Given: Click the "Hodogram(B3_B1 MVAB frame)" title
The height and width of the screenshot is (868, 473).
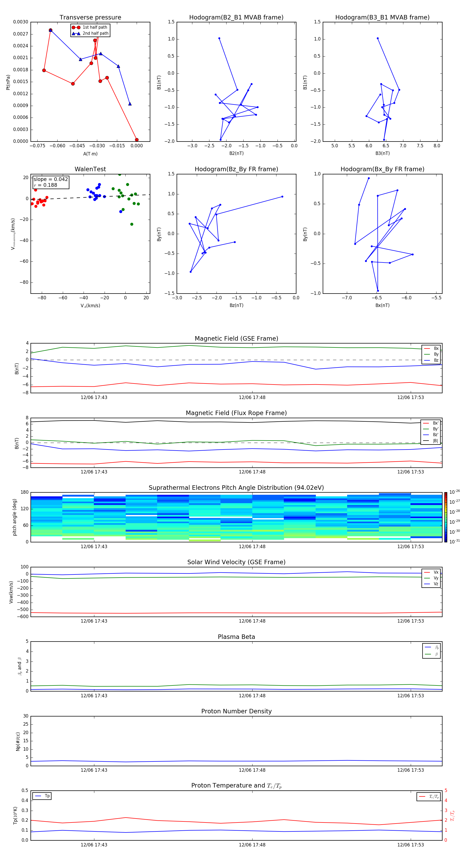Looking at the screenshot, I should [x=382, y=17].
